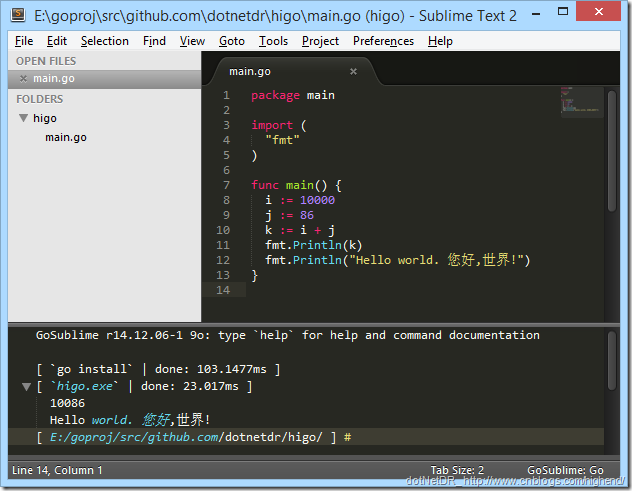
Task: Click the "Hello world" string on line 12
Action: coord(439,260)
